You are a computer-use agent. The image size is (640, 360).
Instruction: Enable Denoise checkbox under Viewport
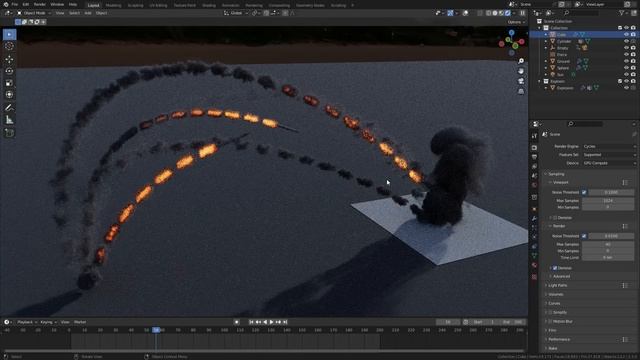(555, 218)
